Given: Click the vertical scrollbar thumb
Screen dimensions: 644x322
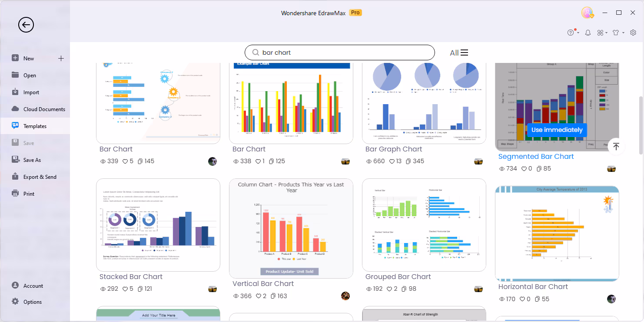Looking at the screenshot, I should [641, 125].
